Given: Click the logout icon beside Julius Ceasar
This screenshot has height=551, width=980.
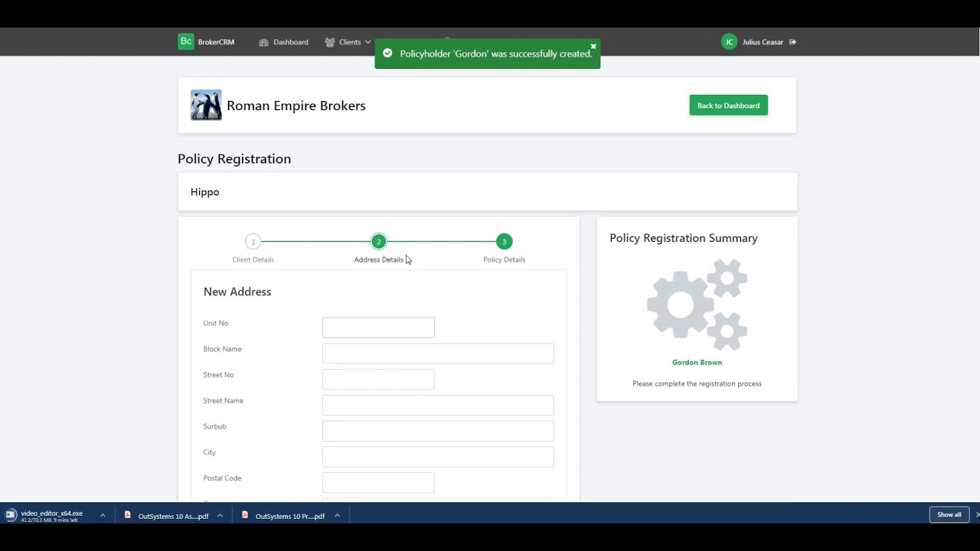Looking at the screenshot, I should [792, 42].
